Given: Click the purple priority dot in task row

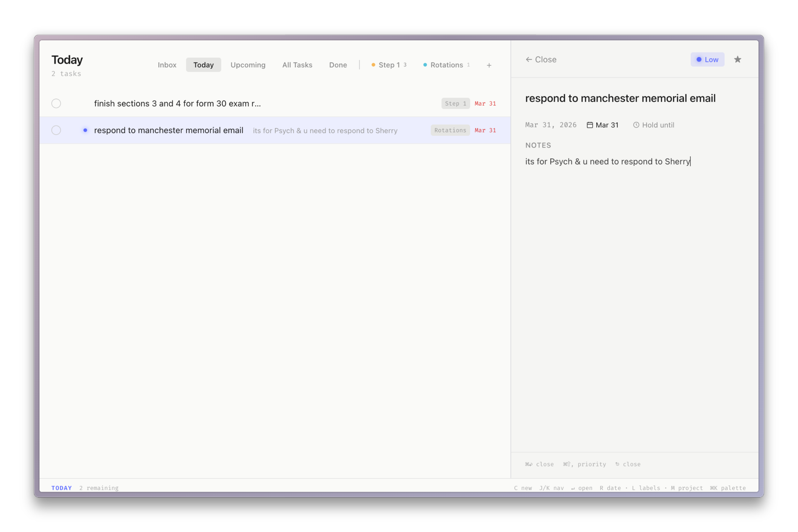Looking at the screenshot, I should point(85,130).
